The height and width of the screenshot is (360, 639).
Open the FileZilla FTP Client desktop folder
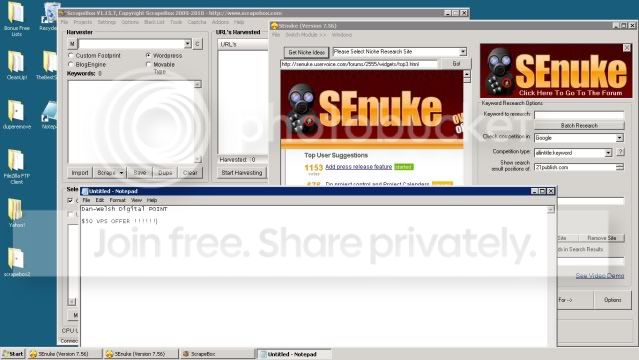pyautogui.click(x=16, y=166)
